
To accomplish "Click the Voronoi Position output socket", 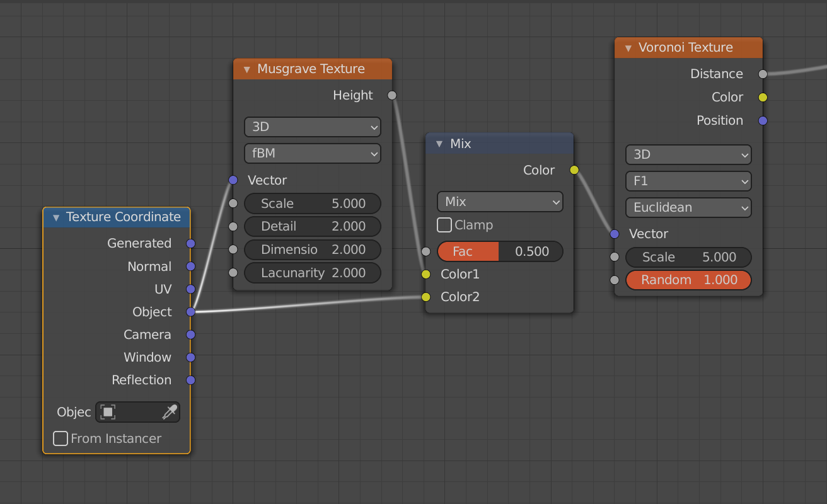I will (763, 120).
